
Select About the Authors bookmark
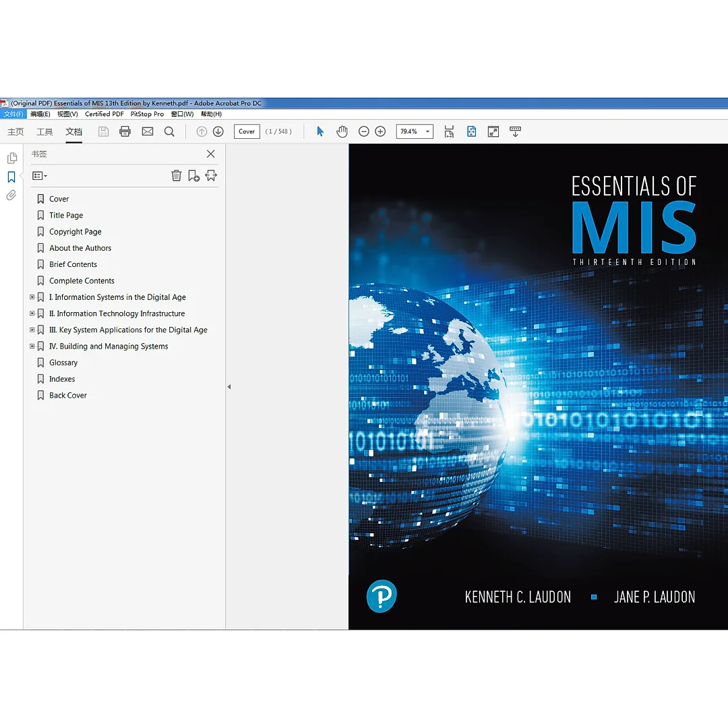pyautogui.click(x=80, y=248)
